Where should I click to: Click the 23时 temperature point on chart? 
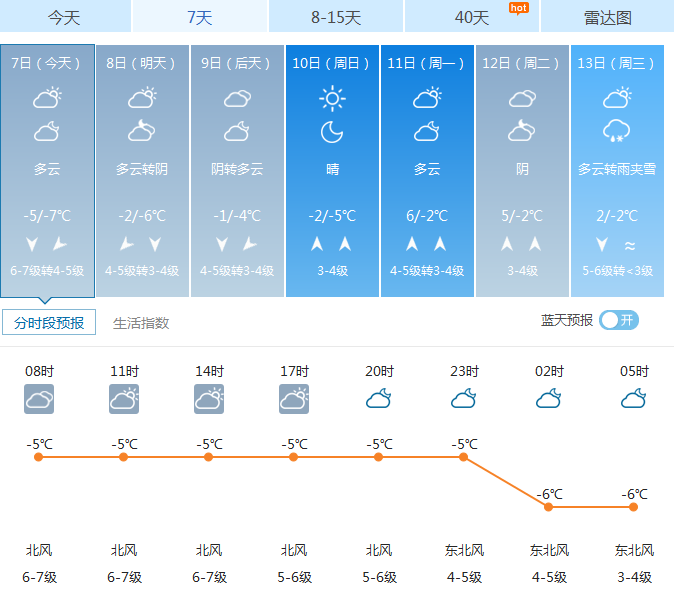[463, 457]
